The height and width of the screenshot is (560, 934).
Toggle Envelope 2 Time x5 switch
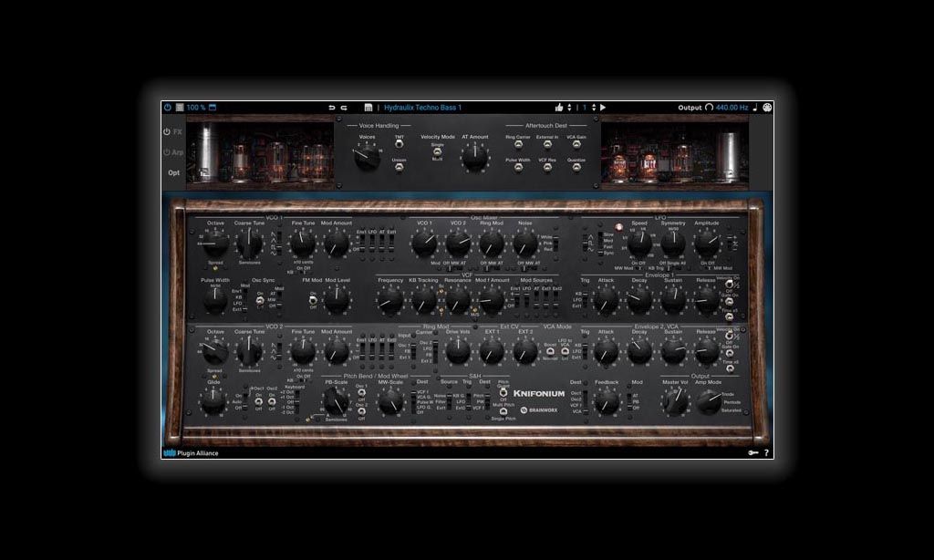coord(729,368)
